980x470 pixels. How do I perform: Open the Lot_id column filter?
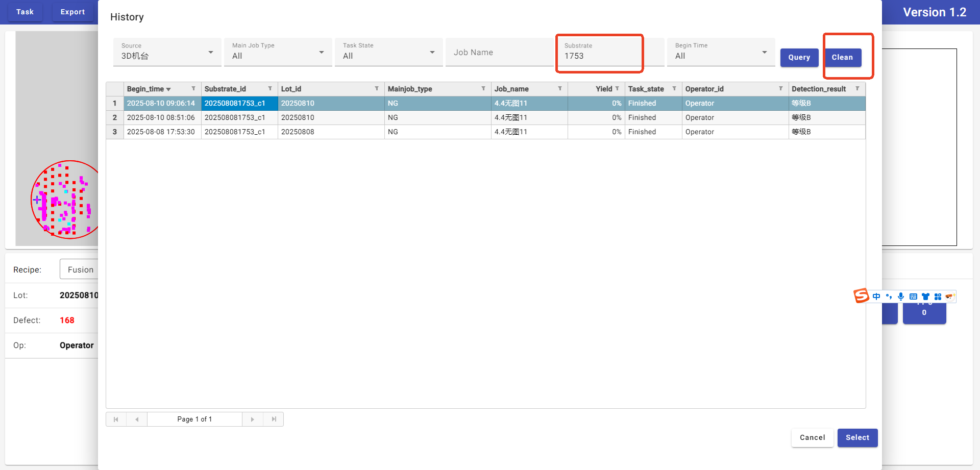click(377, 89)
